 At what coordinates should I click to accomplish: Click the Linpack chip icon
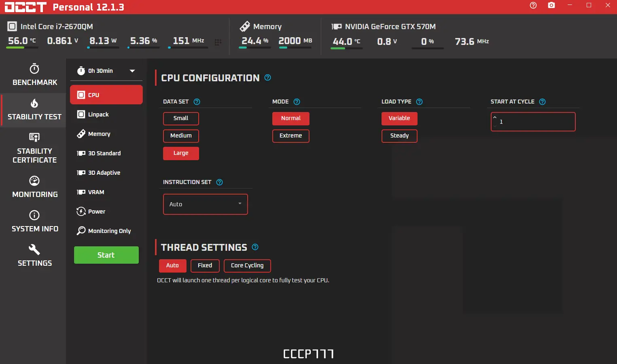[81, 114]
